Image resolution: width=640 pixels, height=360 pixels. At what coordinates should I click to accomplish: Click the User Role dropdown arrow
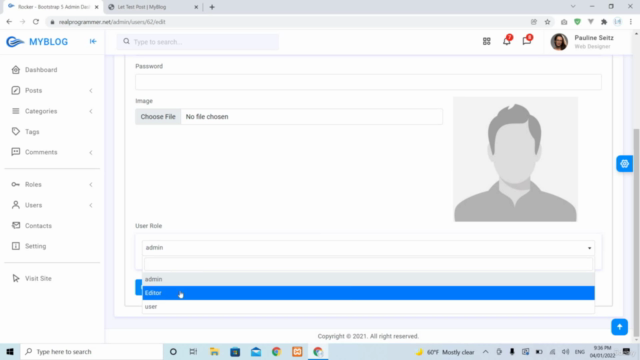[589, 248]
